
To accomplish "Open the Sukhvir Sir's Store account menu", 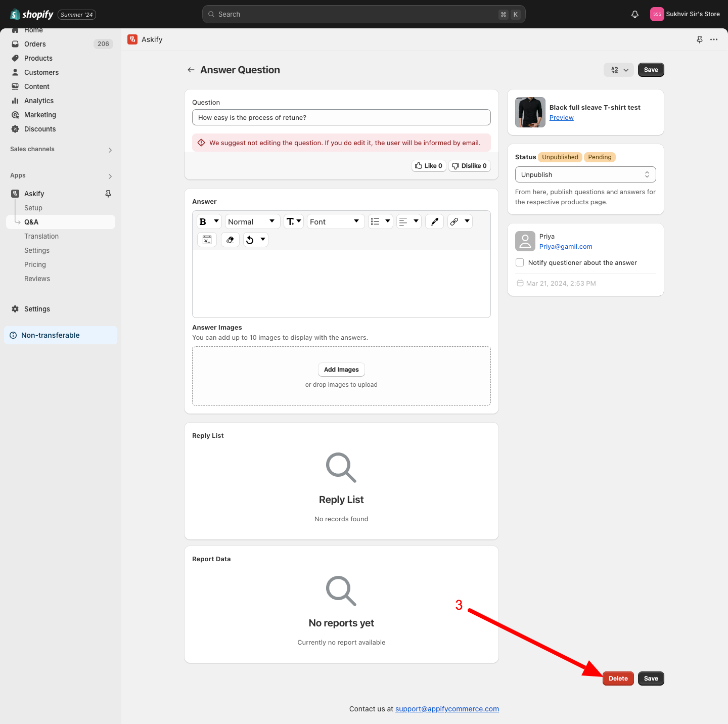I will (685, 14).
